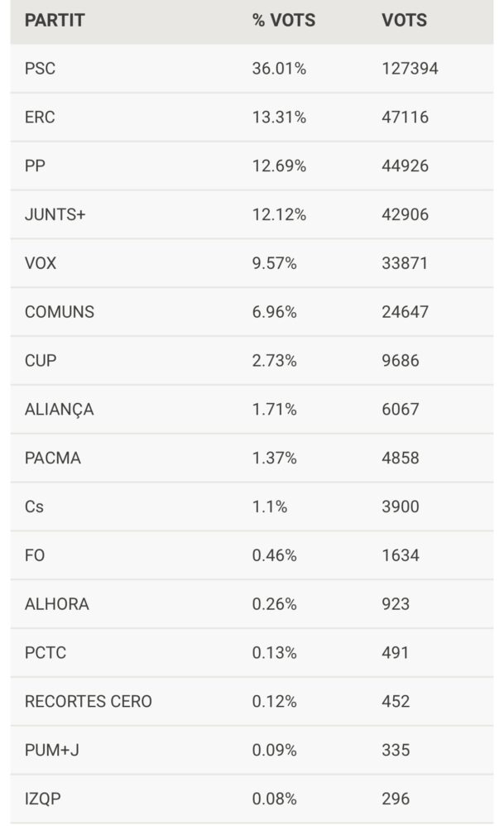Screen dimensions: 504x826
Task: Click PSC's 36.01% vote share
Action: point(279,69)
